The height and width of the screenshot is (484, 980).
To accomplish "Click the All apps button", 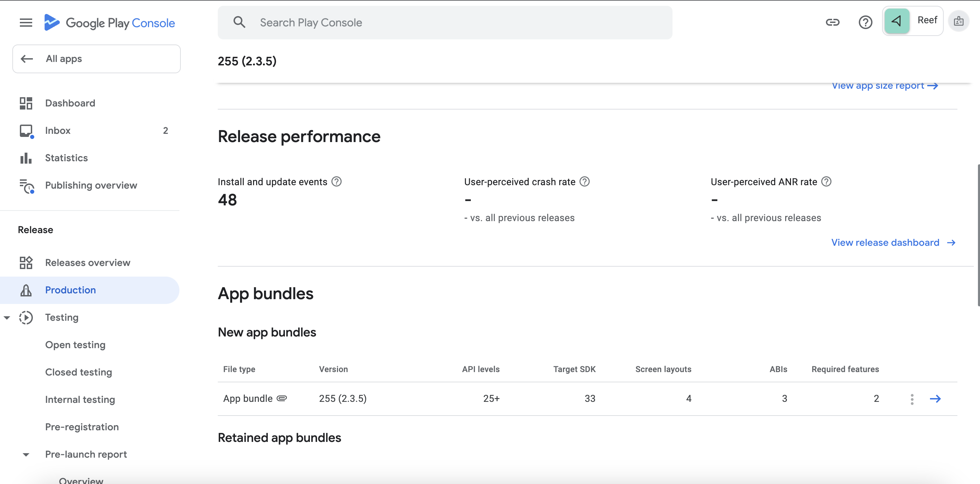I will click(96, 59).
